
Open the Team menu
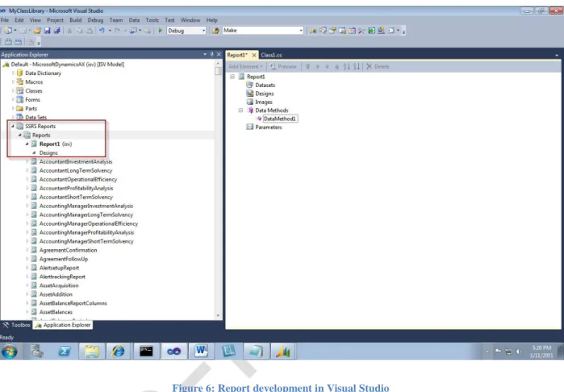tap(116, 20)
